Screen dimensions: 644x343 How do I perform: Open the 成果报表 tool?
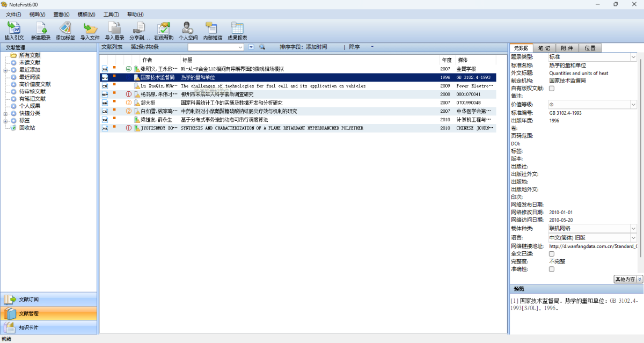point(237,28)
